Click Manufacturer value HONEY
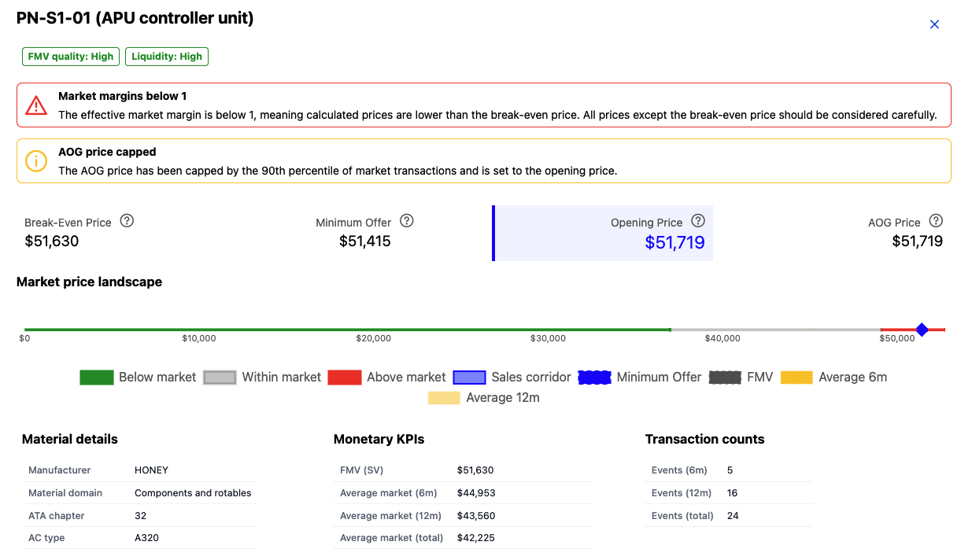This screenshot has width=972, height=560. [x=151, y=470]
